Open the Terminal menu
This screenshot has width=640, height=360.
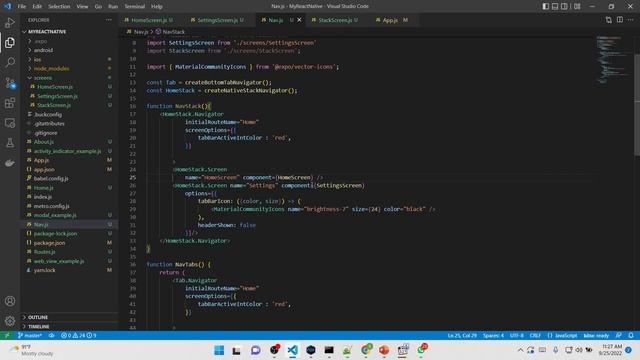pyautogui.click(x=135, y=7)
